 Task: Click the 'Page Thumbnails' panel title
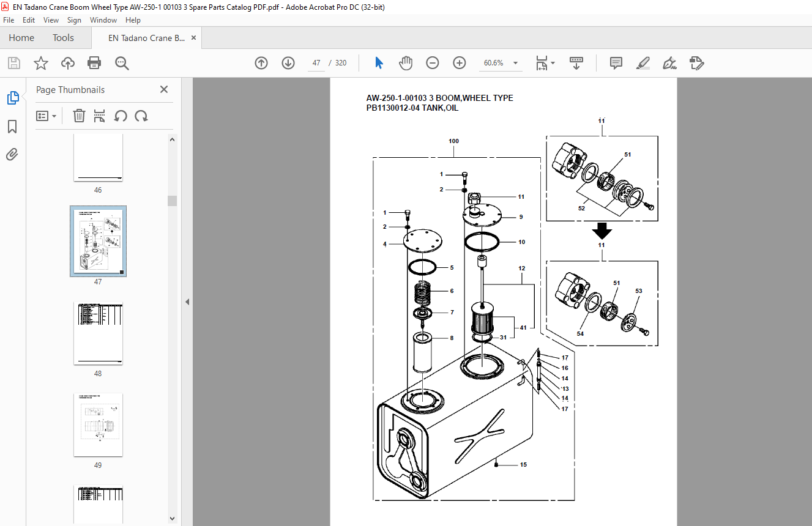point(70,90)
